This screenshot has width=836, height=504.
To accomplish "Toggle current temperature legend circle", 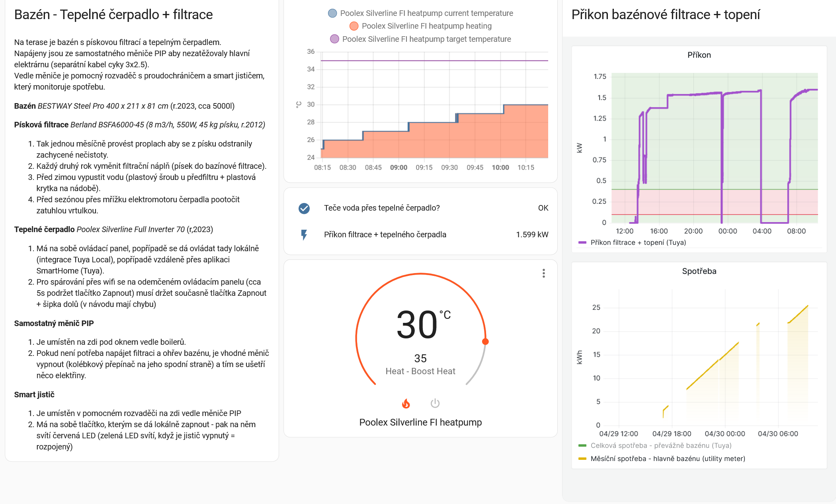I will click(x=332, y=13).
